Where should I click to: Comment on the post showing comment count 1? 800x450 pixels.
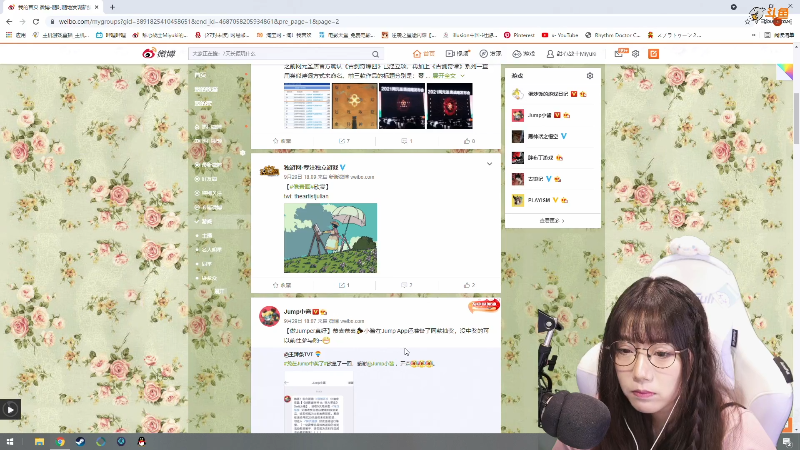pyautogui.click(x=407, y=141)
